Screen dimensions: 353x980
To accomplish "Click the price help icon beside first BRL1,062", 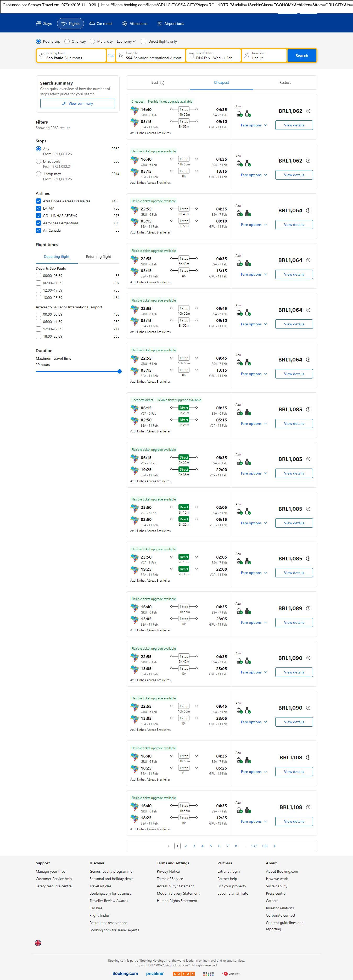I will (308, 111).
